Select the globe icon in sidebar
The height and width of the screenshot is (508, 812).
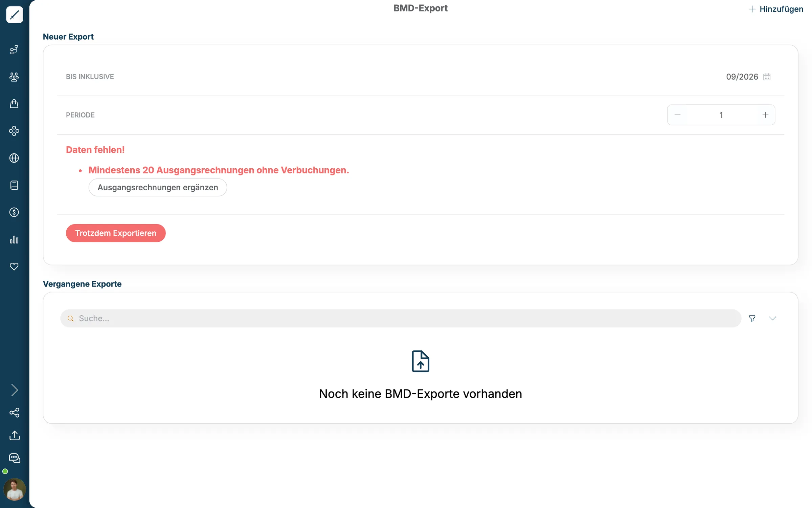click(x=14, y=158)
